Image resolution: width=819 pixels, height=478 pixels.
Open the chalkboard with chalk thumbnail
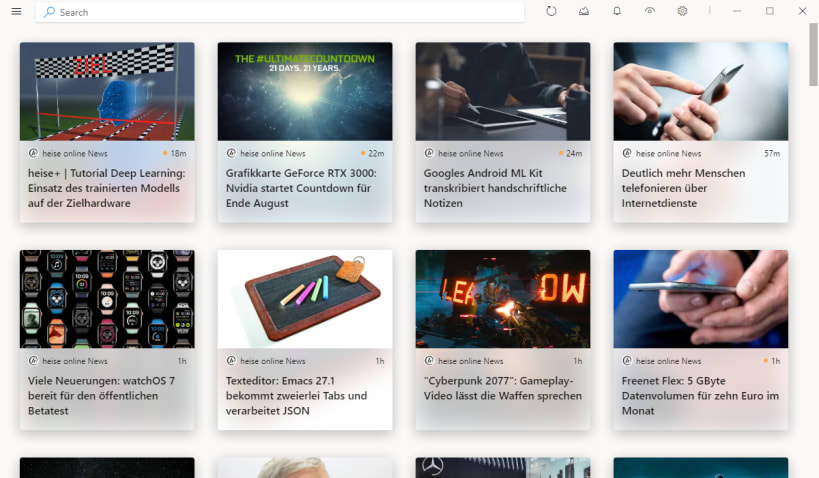pos(305,299)
